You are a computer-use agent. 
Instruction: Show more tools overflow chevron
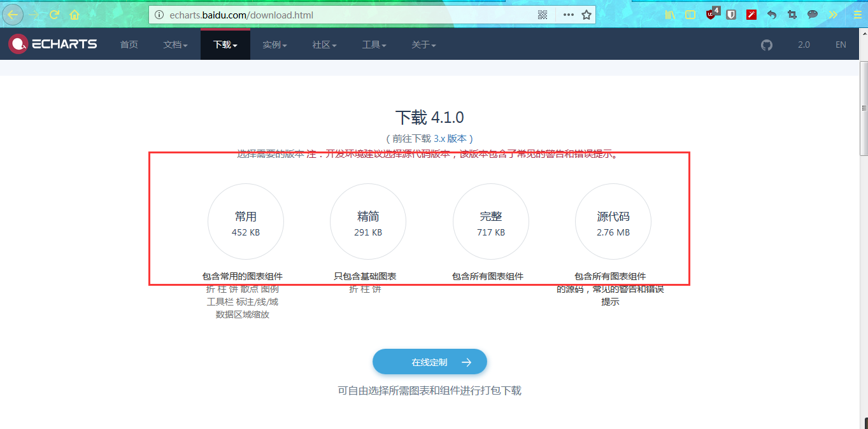coord(833,14)
